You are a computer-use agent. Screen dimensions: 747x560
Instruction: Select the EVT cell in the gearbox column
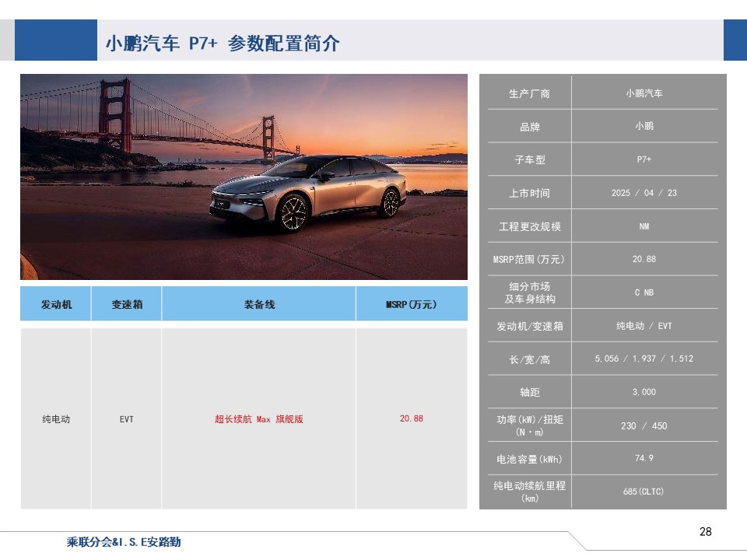pos(127,419)
